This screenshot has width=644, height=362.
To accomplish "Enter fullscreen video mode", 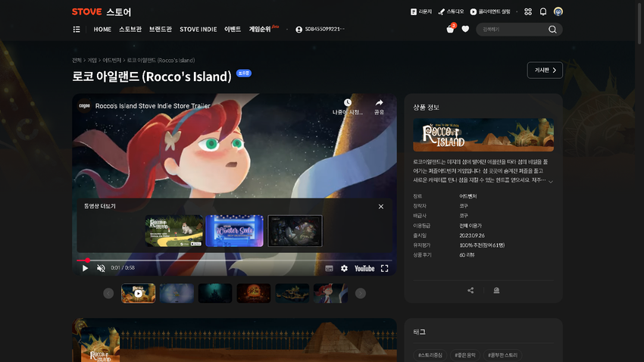I will pyautogui.click(x=384, y=268).
